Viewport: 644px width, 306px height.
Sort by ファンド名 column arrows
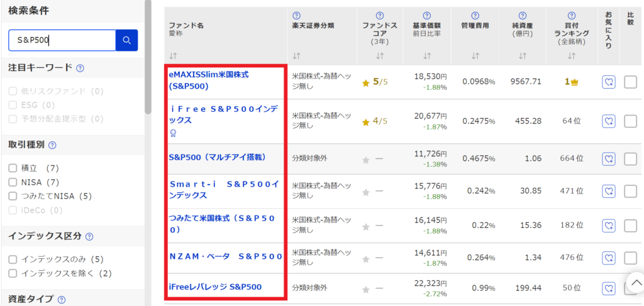click(x=173, y=56)
